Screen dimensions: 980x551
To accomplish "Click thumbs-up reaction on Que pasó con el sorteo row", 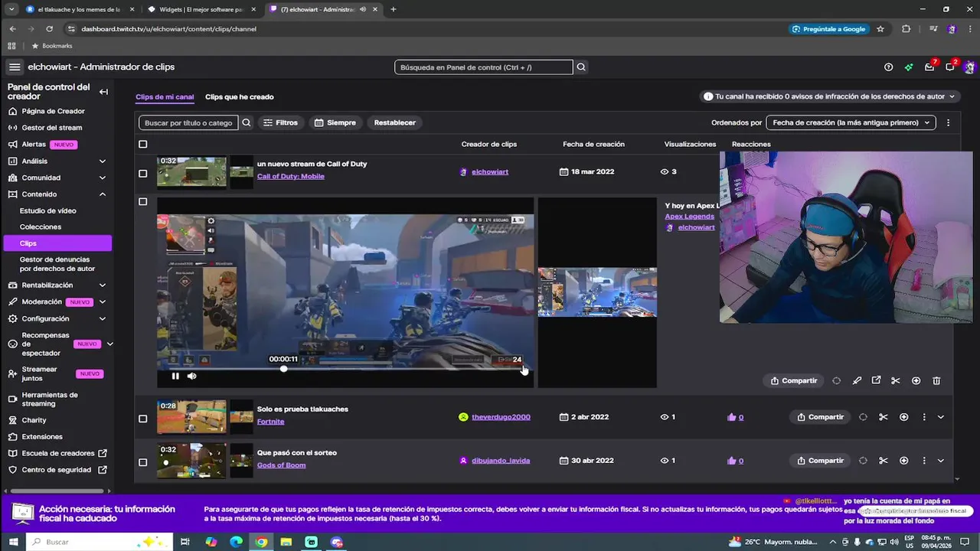I will coord(732,461).
